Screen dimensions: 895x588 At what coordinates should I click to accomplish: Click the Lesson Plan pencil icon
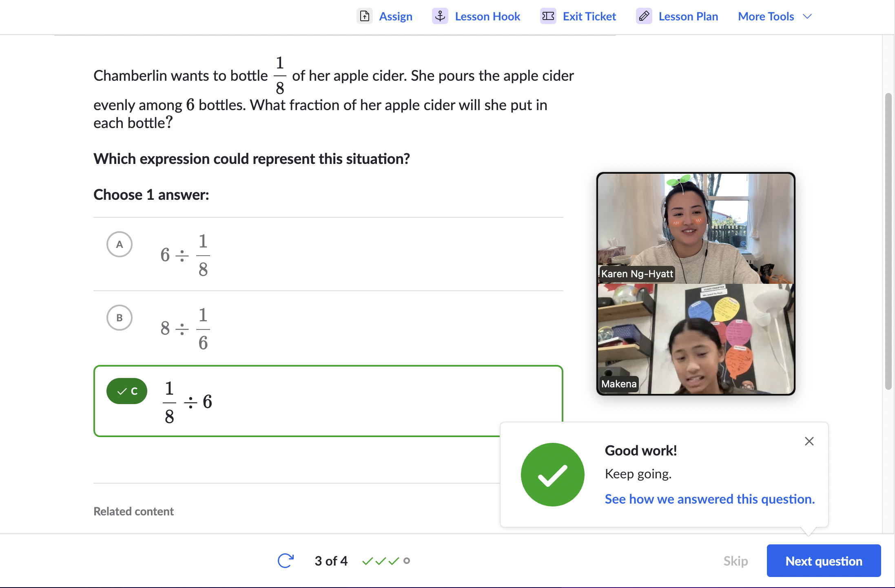644,16
